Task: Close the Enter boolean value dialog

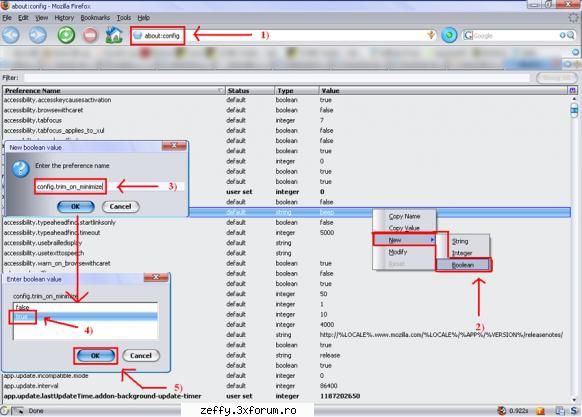Action: tap(156, 277)
